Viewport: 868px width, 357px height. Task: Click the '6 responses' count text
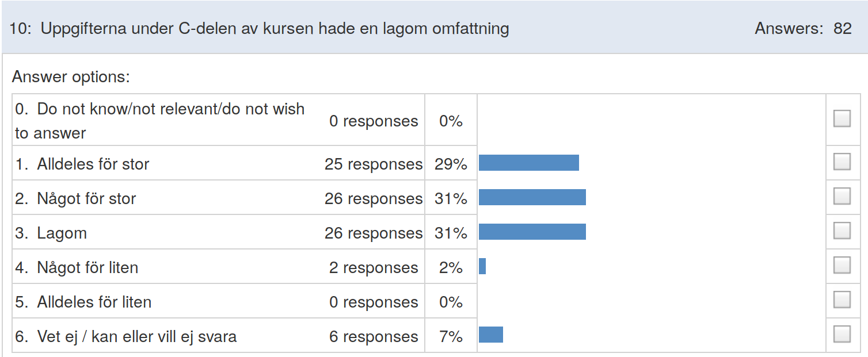(x=374, y=337)
